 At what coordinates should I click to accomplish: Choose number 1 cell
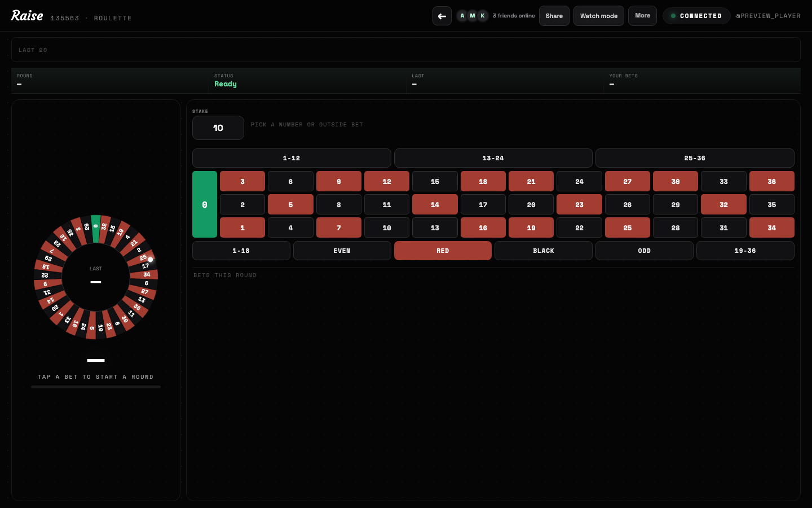[x=242, y=227]
